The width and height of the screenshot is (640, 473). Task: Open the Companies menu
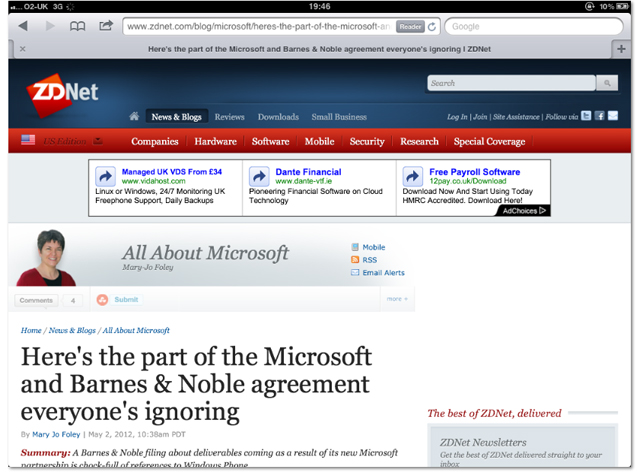coord(155,142)
